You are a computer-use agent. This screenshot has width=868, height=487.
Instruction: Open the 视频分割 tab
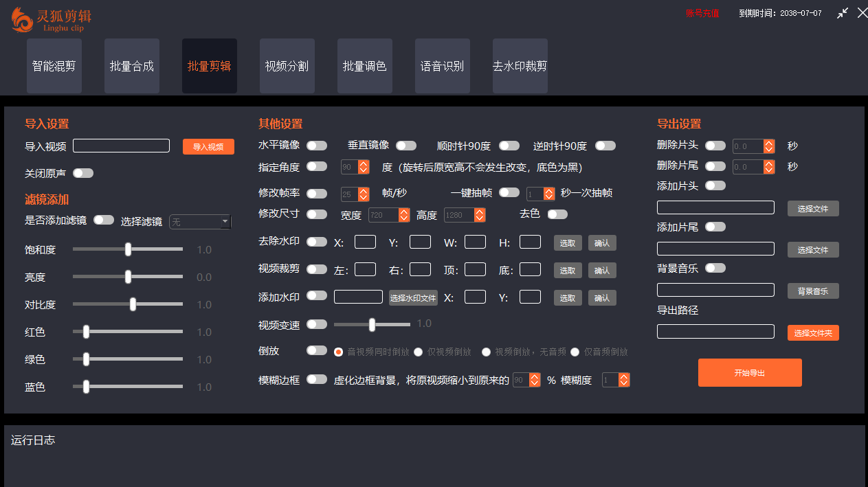tap(287, 65)
